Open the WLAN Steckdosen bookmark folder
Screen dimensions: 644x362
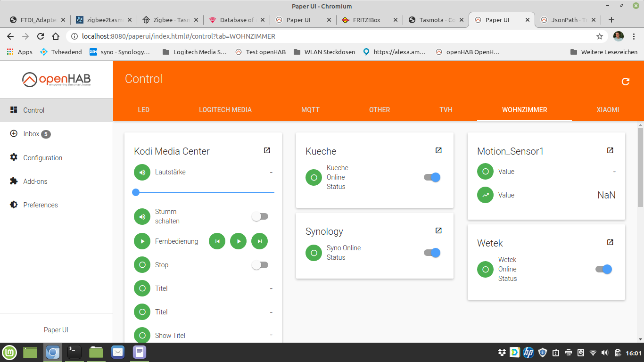(324, 52)
